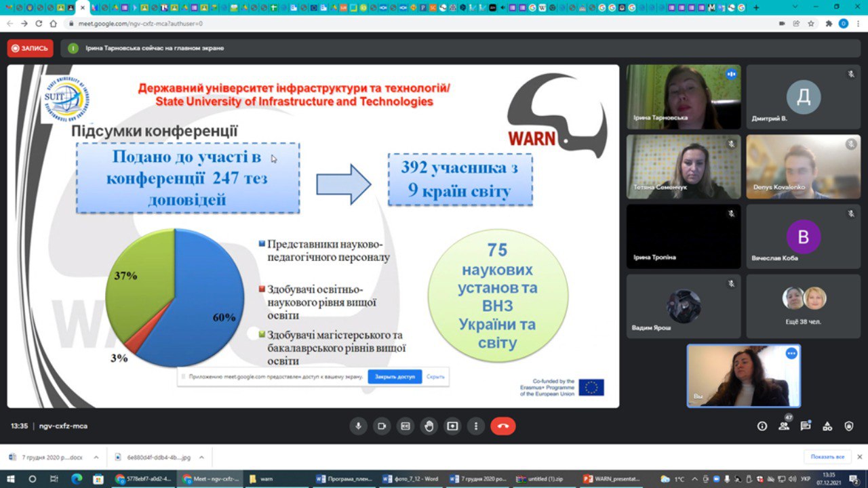Toggle captions in the Meet toolbar
Screen dimensions: 868x488
pyautogui.click(x=406, y=426)
